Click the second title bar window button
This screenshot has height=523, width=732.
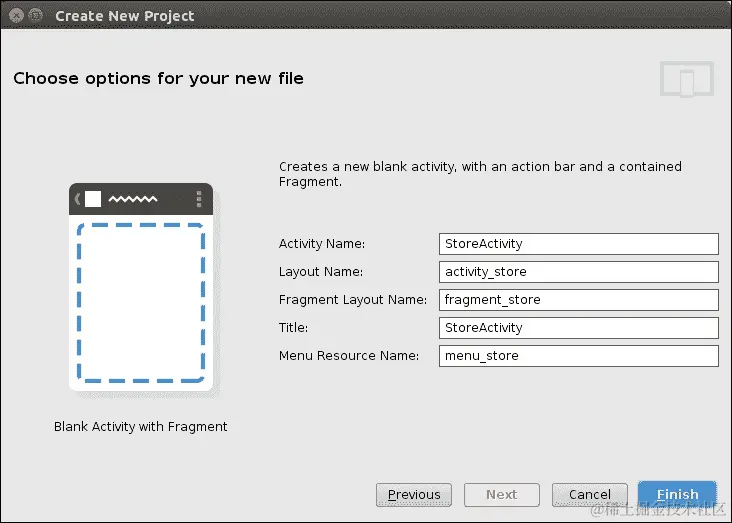coord(35,15)
